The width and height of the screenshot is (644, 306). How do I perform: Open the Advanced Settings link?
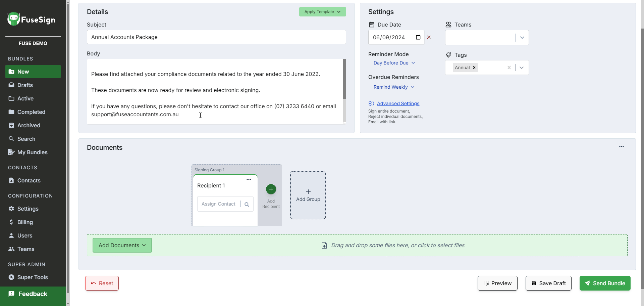click(398, 103)
